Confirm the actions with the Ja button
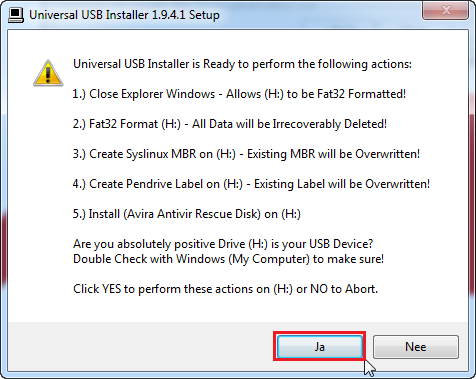This screenshot has width=476, height=379. 320,347
